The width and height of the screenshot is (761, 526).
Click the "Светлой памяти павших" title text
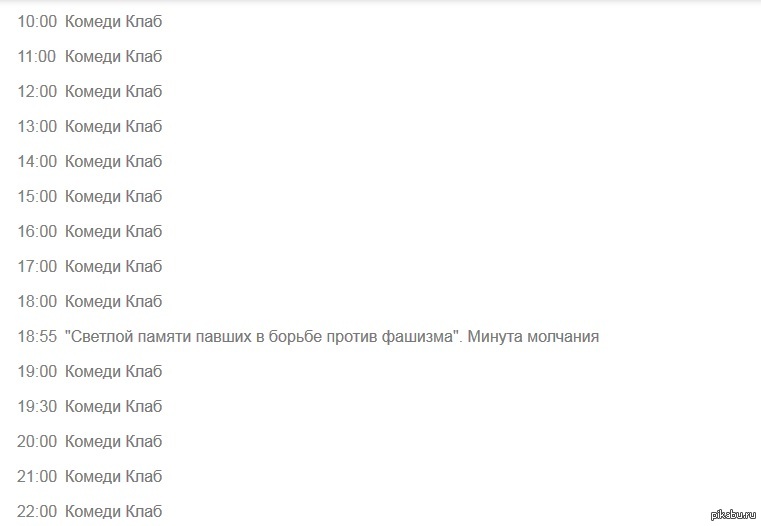tap(263, 336)
